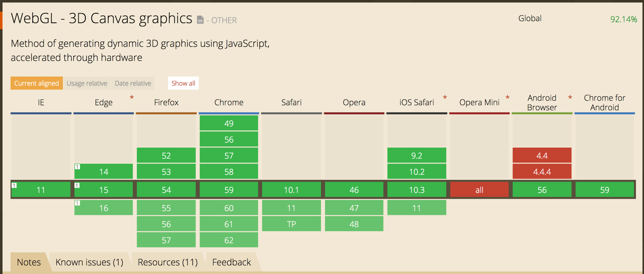Click the WebGL - 3D Canvas graphics title
Viewport: 644px width, 274px height.
(x=101, y=18)
